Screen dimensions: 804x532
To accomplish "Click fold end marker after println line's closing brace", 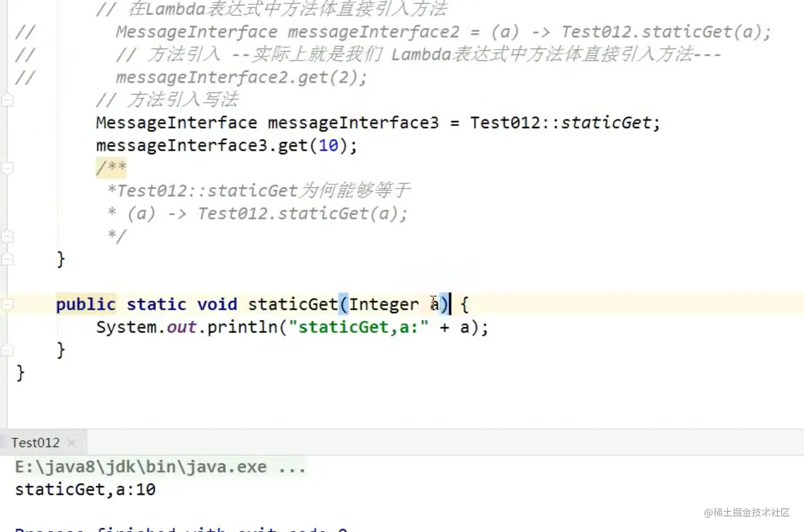I will point(7,350).
